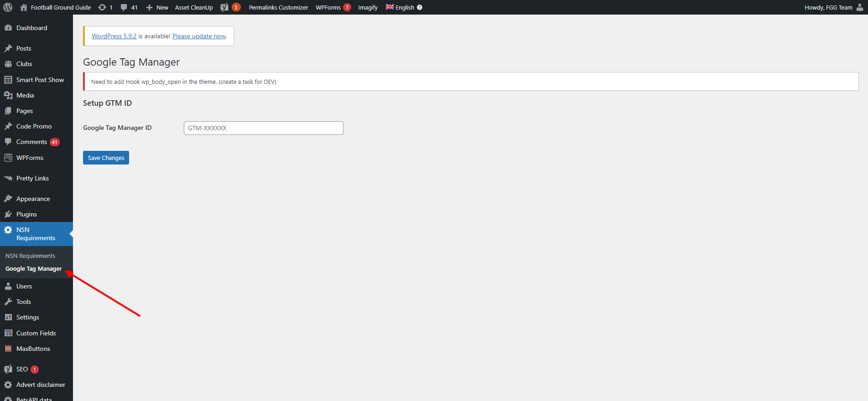868x401 pixels.
Task: Open the Howdy, FGG Team account menu
Action: (828, 7)
